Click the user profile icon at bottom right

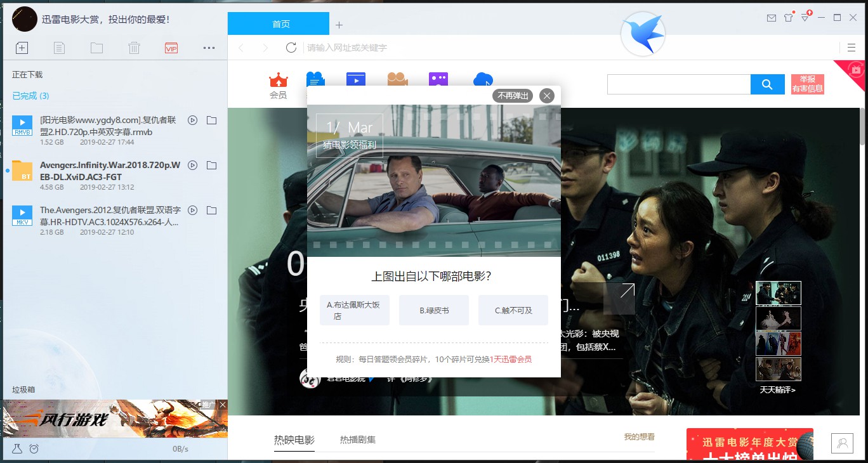(842, 443)
